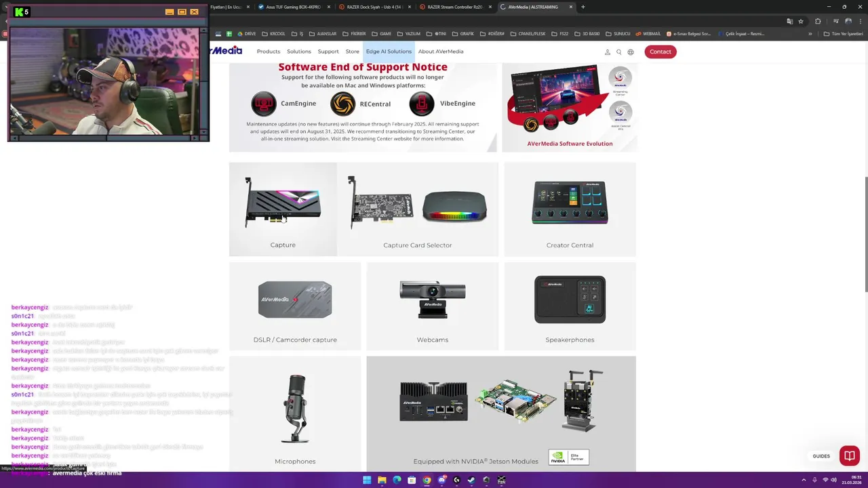Viewport: 868px width, 488px height.
Task: Open the GRAFİK bookmark folder
Action: point(463,34)
